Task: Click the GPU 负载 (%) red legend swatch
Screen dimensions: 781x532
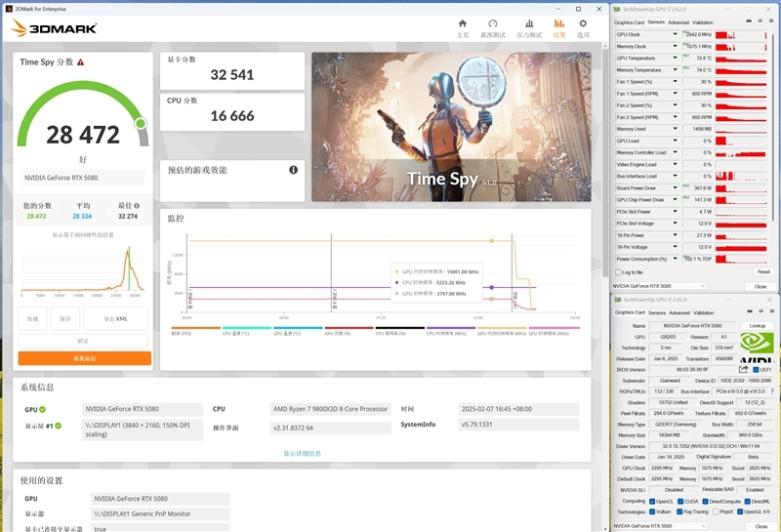Action: 349,328
